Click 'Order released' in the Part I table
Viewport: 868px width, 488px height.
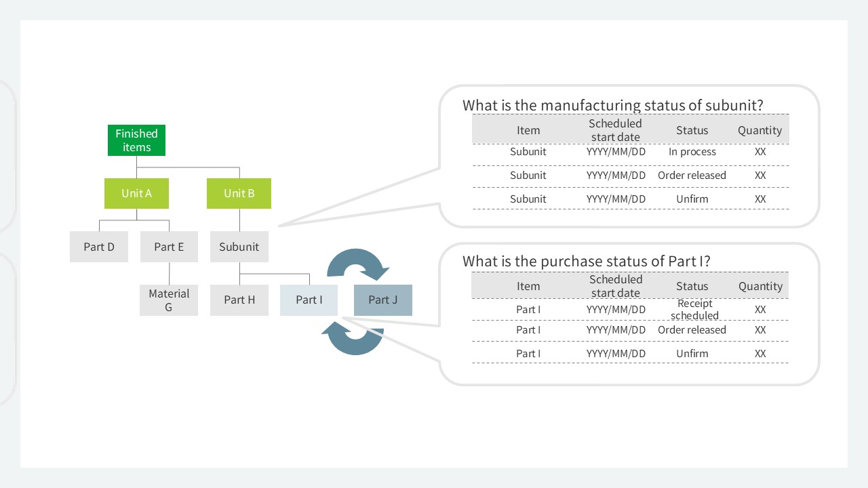(x=692, y=330)
